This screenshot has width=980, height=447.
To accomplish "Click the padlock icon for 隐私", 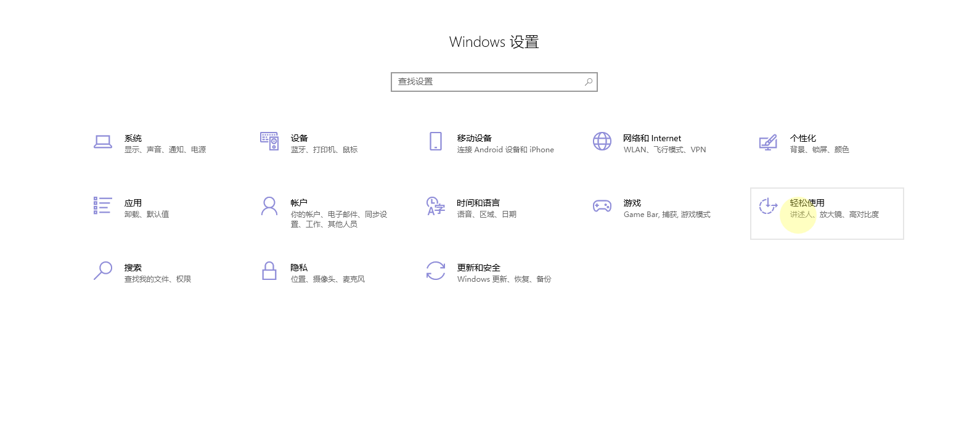I will pos(269,271).
